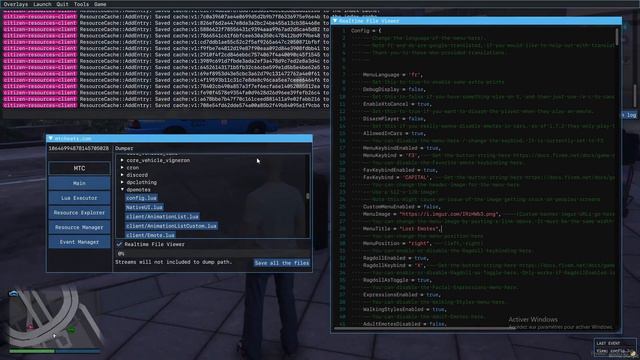The image size is (640, 360).
Task: Select config.lua in the dpemotes tree
Action: point(141,198)
